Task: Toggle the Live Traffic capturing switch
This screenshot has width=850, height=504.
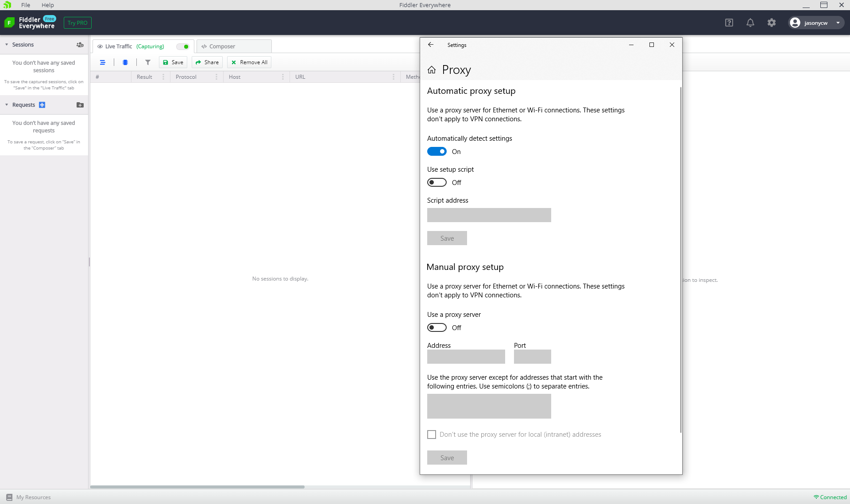Action: pos(183,46)
